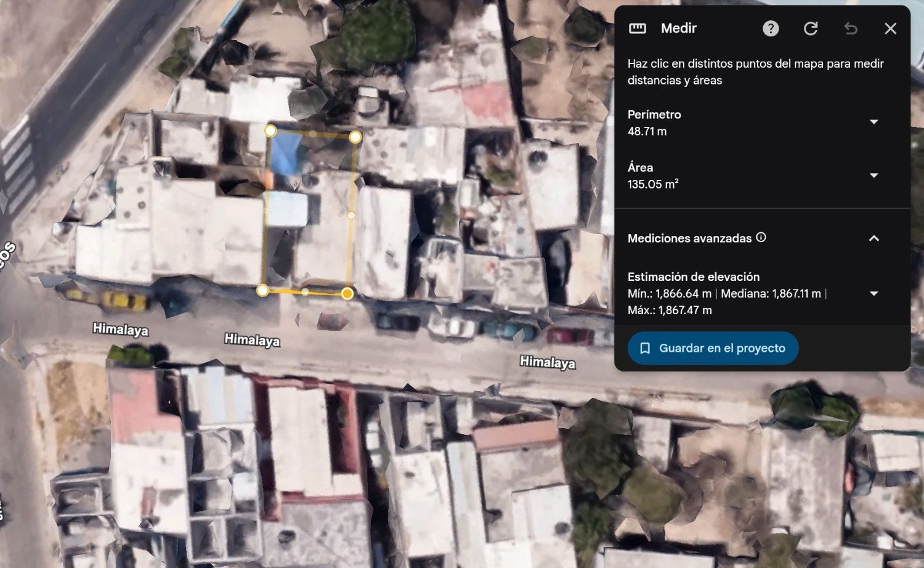Select the bottom-left polygon vertex
Image resolution: width=924 pixels, height=568 pixels.
pyautogui.click(x=262, y=290)
